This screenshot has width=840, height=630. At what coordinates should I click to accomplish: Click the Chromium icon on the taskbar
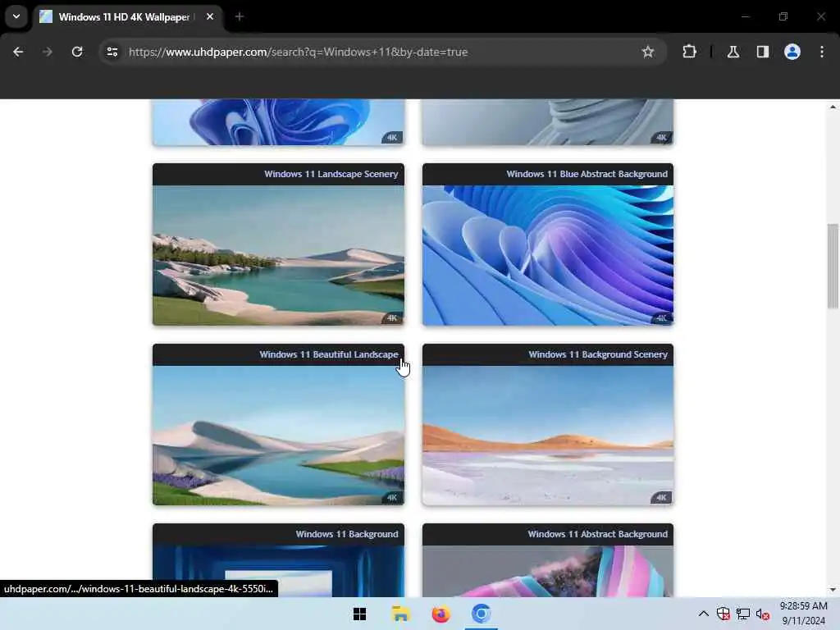[481, 614]
